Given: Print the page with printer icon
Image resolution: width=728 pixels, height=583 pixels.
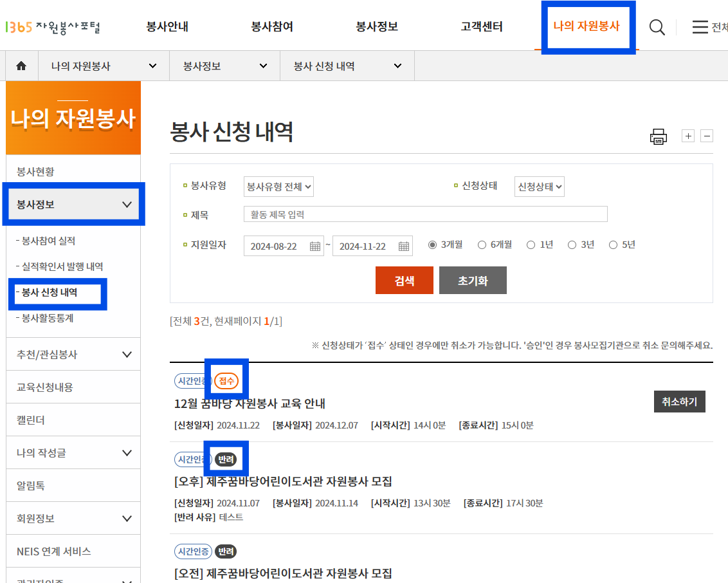Looking at the screenshot, I should point(659,136).
